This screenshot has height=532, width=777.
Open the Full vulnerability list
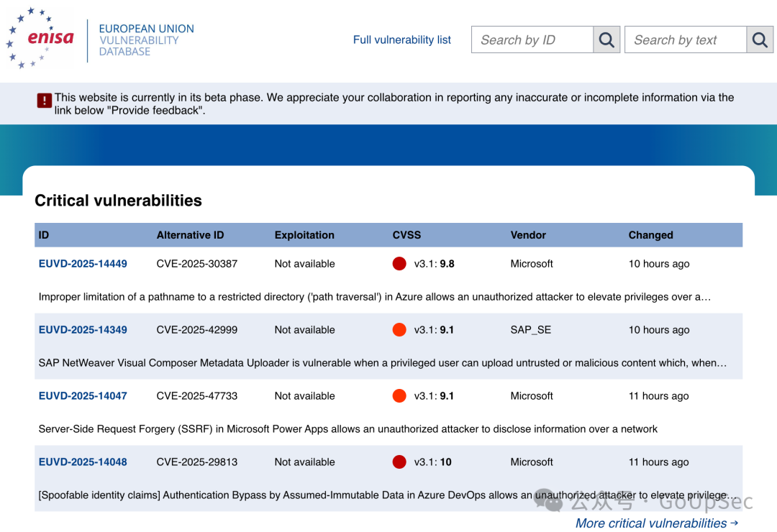[x=402, y=40]
